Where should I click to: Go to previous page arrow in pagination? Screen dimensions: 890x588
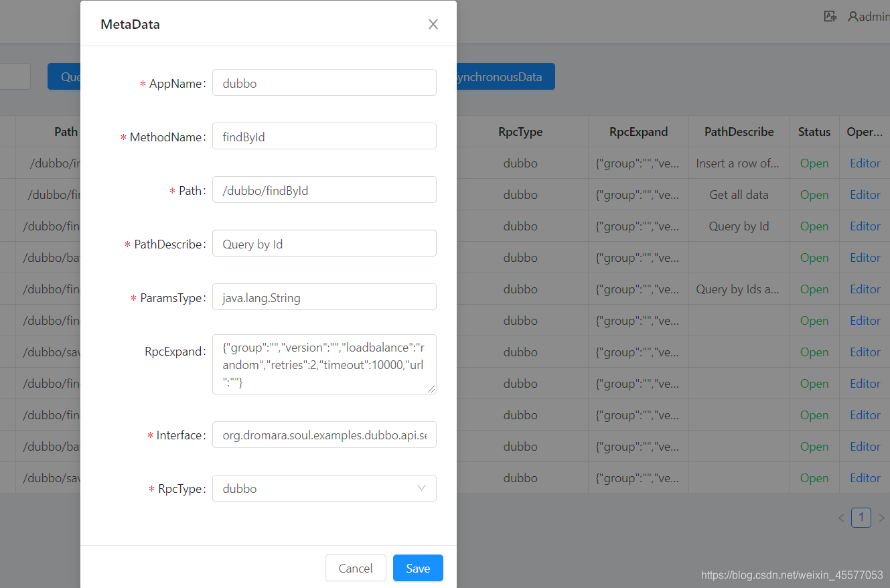click(x=841, y=518)
